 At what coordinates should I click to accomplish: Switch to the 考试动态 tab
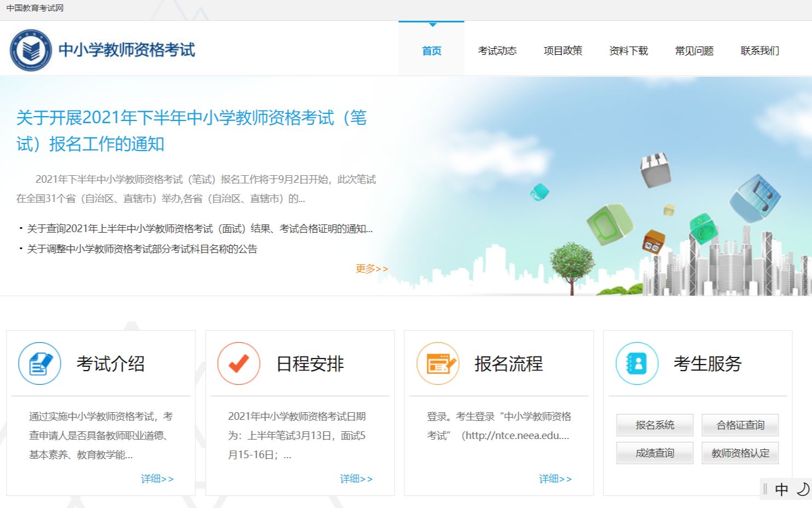click(x=498, y=51)
